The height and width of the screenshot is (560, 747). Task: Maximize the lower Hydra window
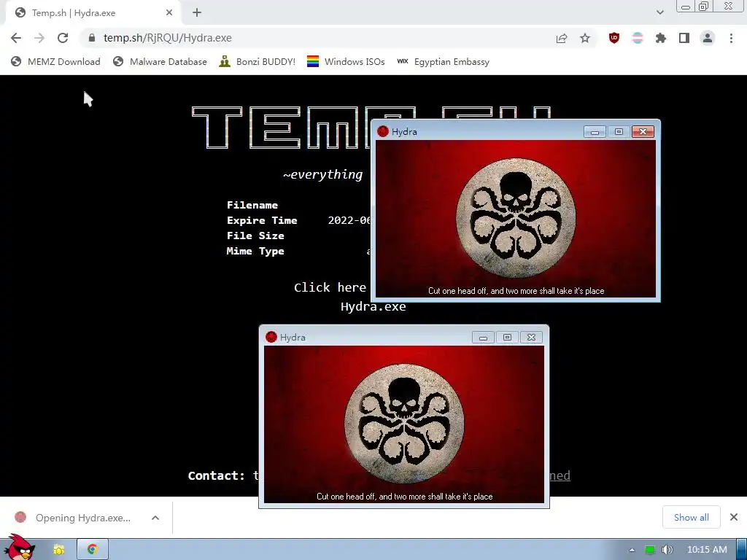(x=508, y=338)
